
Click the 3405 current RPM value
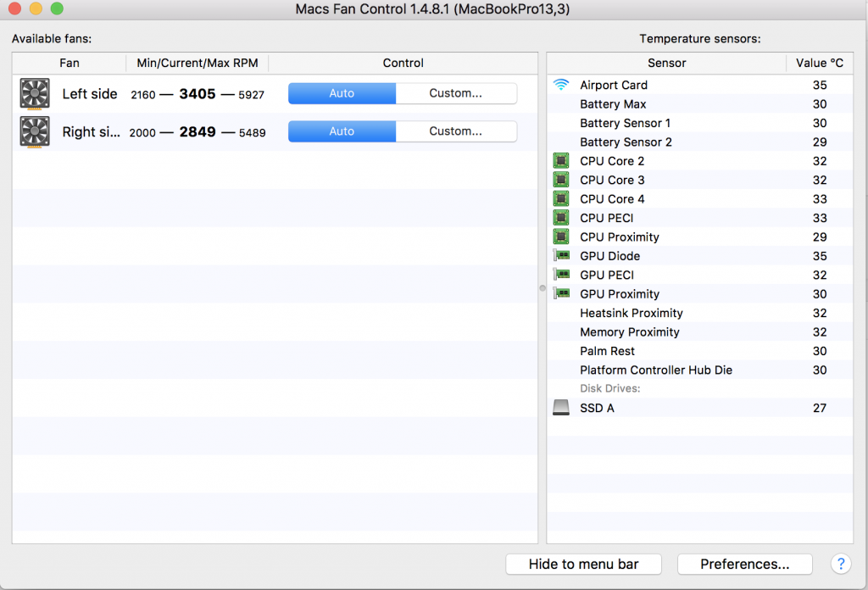tap(198, 94)
